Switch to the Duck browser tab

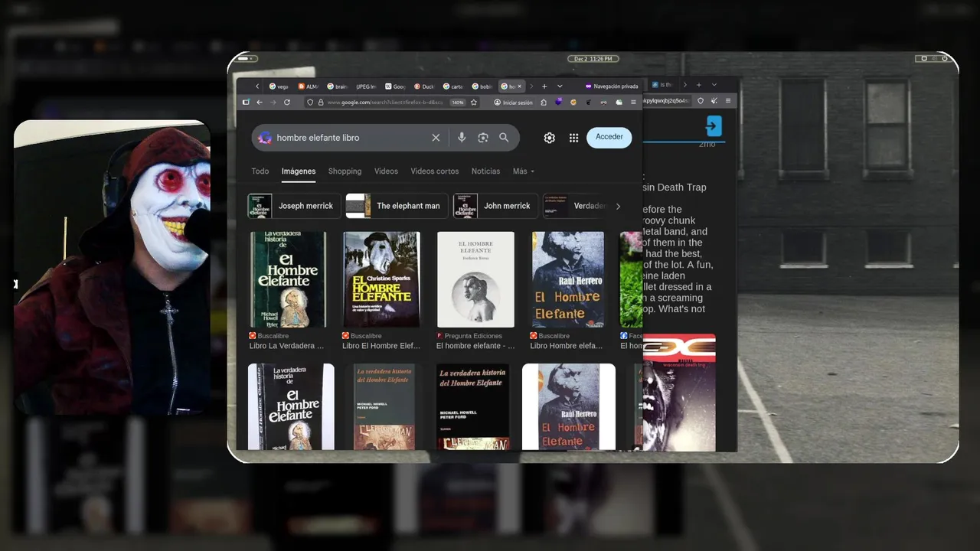(x=424, y=86)
